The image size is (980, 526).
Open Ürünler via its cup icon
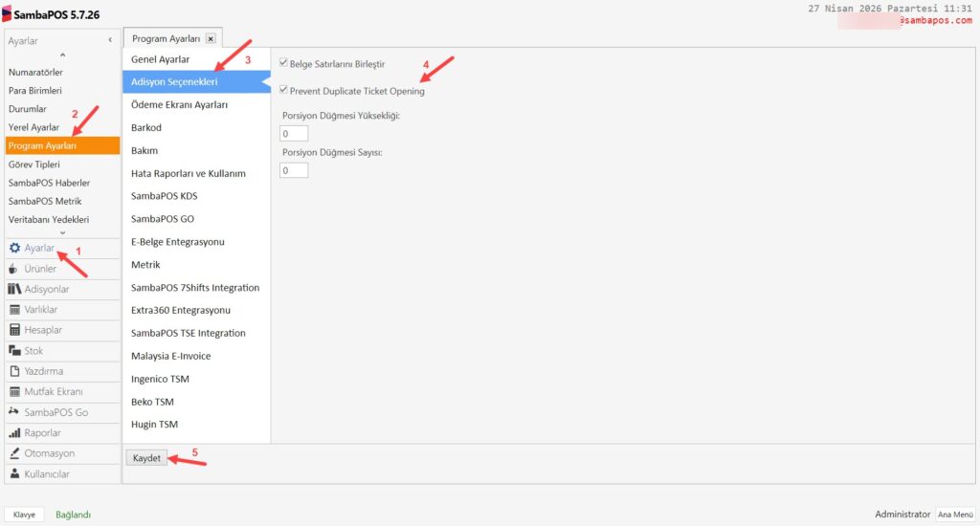click(x=14, y=269)
